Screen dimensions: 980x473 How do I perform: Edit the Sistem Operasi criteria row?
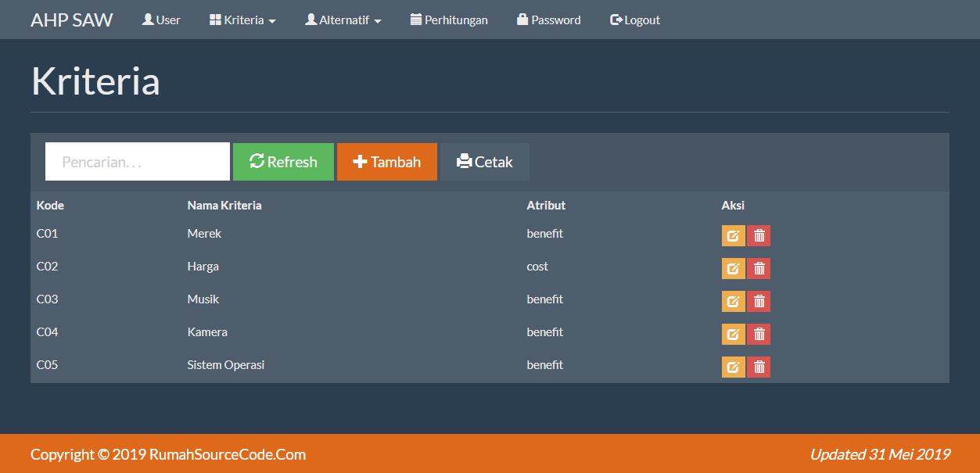click(733, 367)
